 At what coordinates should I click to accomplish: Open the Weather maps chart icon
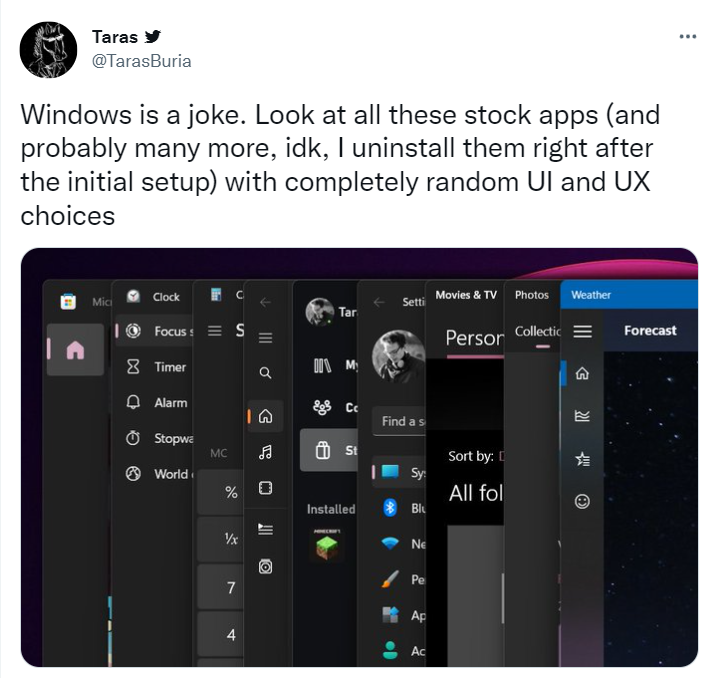(x=583, y=416)
